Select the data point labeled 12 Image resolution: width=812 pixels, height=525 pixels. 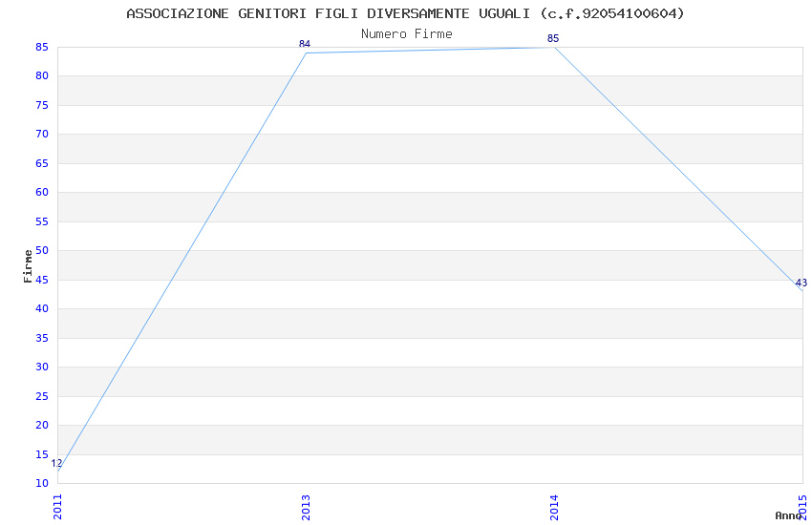tap(58, 471)
